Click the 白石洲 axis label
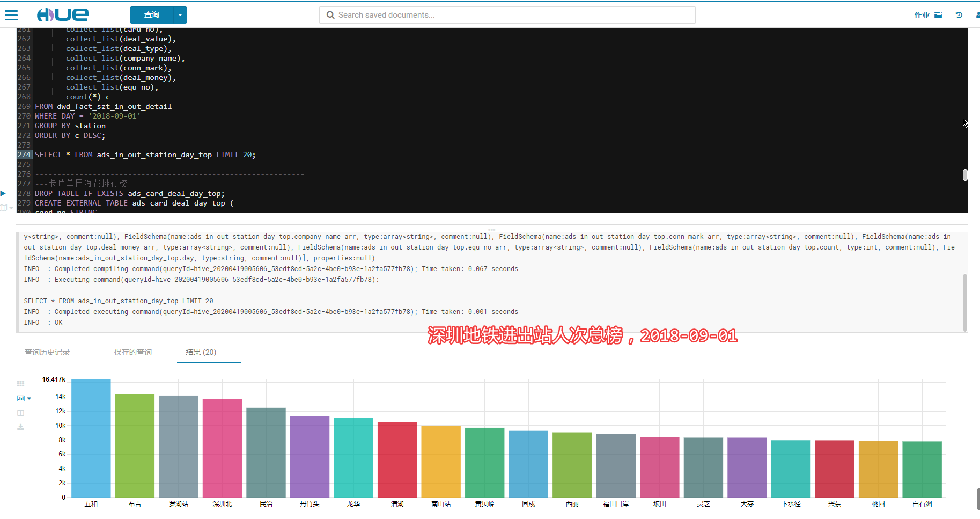 (x=922, y=504)
